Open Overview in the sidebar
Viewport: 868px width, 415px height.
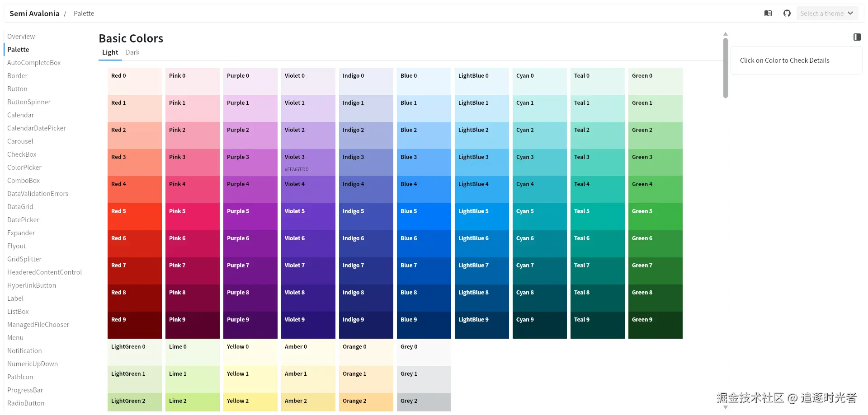(21, 37)
